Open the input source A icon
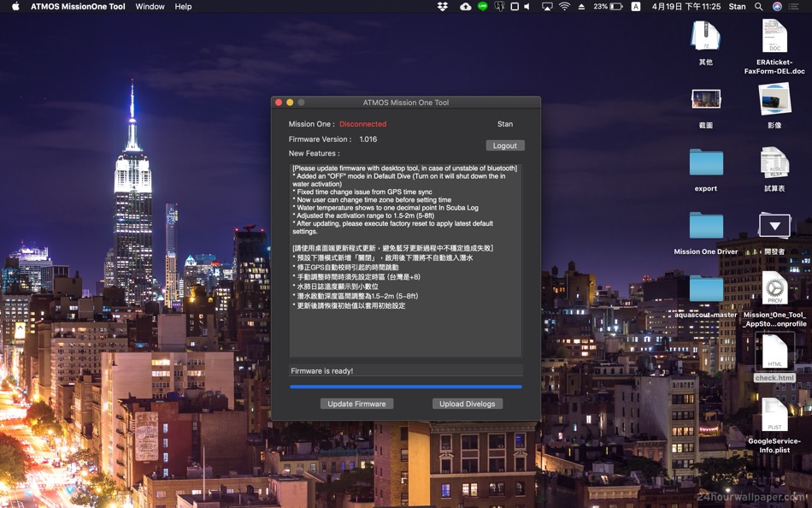Image resolution: width=812 pixels, height=508 pixels. [635, 7]
